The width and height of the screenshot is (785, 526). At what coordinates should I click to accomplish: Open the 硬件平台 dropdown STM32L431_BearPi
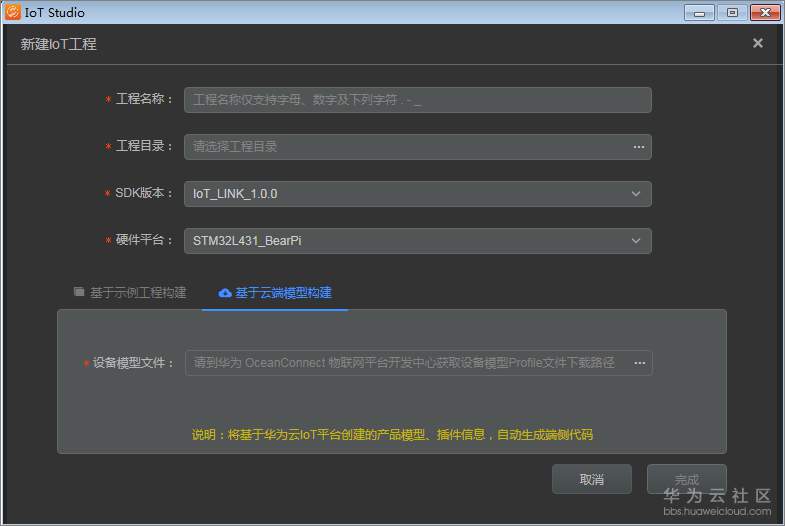coord(418,241)
